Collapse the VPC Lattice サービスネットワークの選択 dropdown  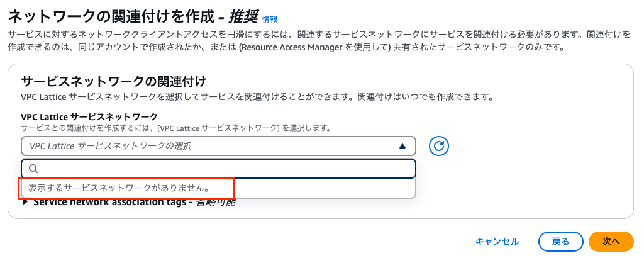(218, 146)
